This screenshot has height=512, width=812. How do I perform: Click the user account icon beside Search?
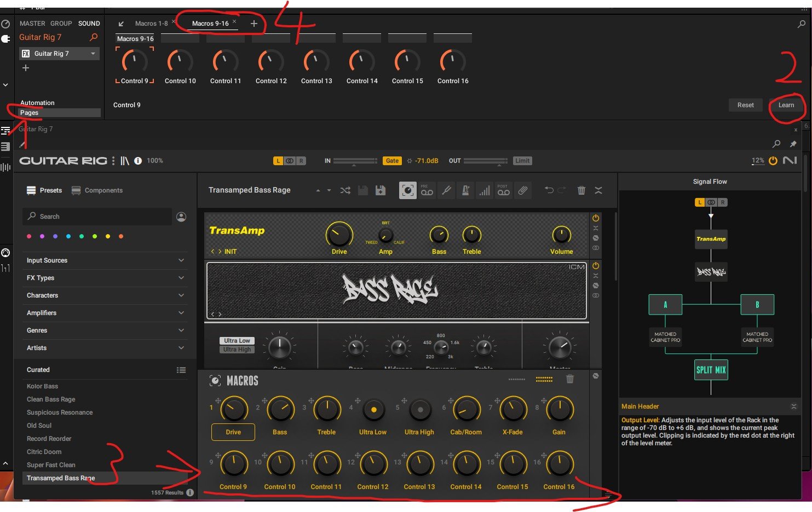[x=181, y=217]
